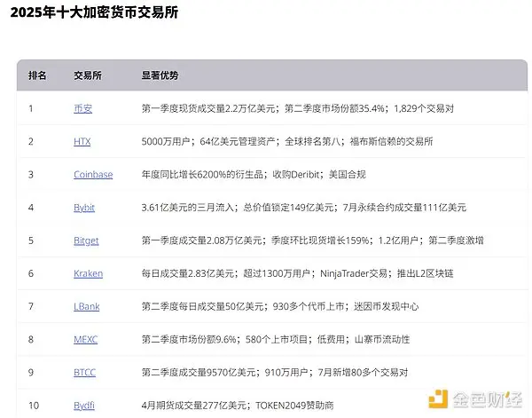Select the Kraken description mentioning NinjaTrader交易

(x=297, y=273)
